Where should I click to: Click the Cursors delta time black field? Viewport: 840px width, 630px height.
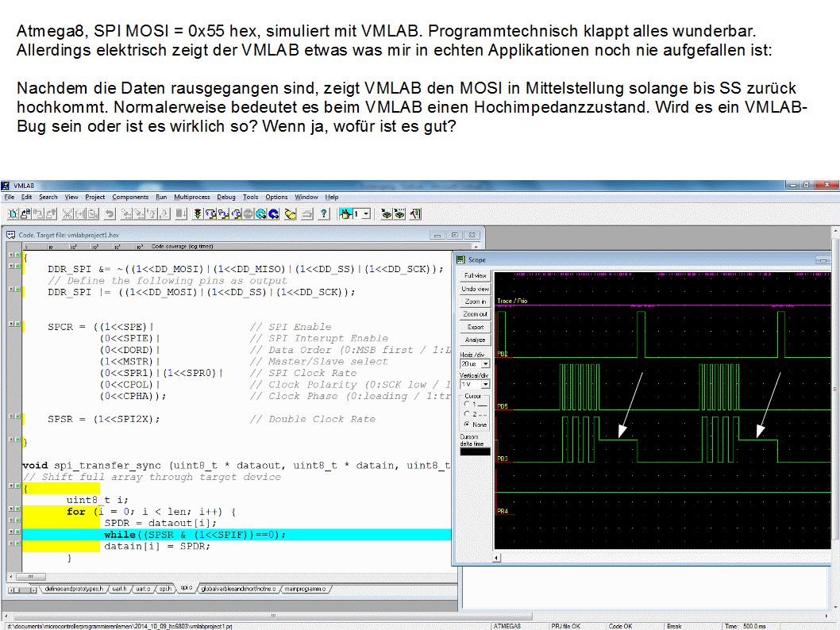[x=475, y=451]
